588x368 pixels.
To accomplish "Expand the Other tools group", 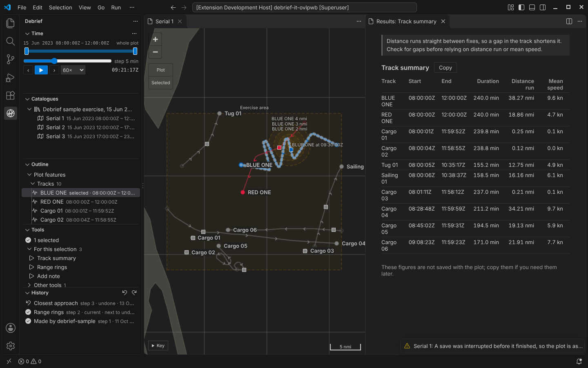I will [29, 285].
